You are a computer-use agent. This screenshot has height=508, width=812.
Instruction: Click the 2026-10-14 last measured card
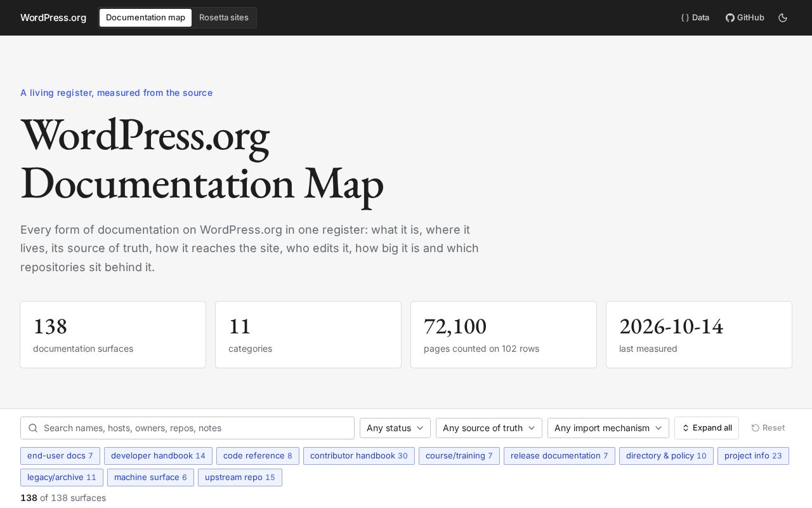pos(699,335)
